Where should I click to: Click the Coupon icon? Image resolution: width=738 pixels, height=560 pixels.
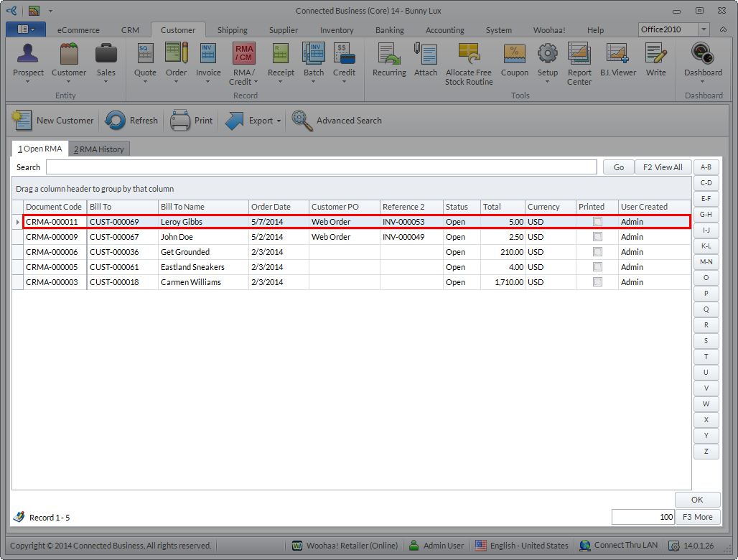(514, 55)
